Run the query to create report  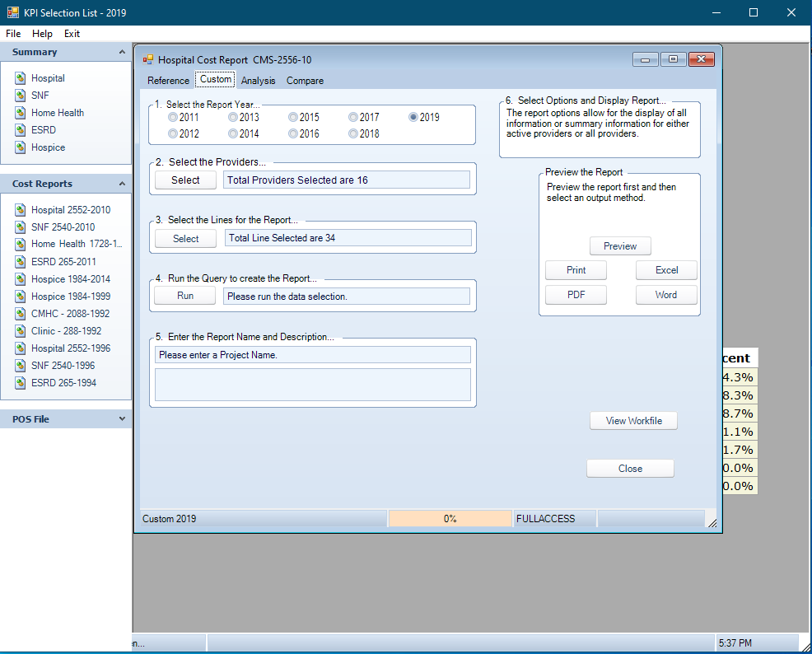point(184,296)
